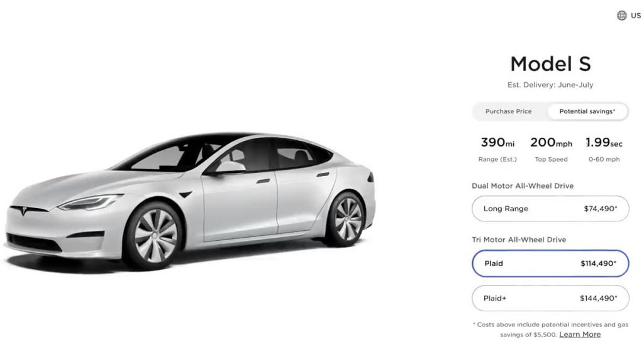
Task: Click the car's front wheel
Action: point(153,236)
